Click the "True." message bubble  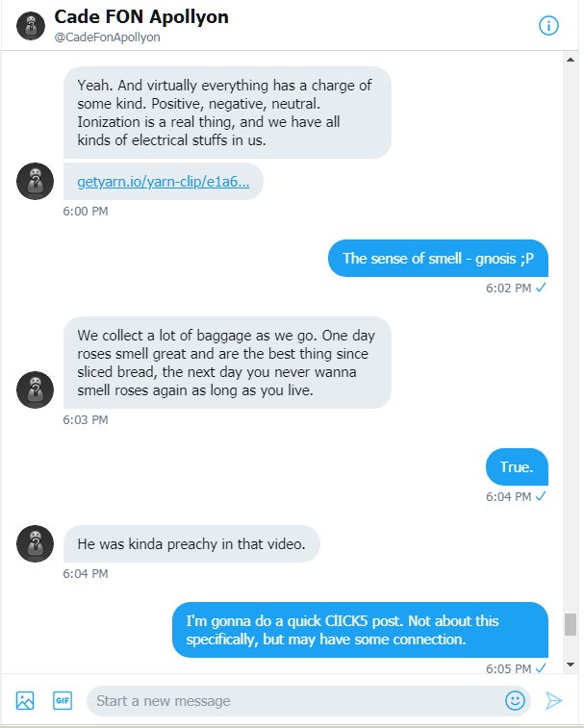(517, 467)
